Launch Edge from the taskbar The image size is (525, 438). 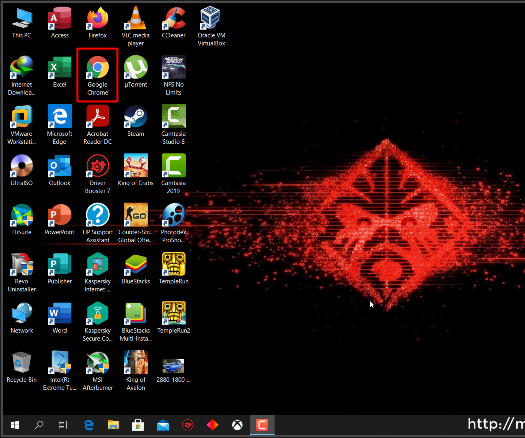coord(88,425)
